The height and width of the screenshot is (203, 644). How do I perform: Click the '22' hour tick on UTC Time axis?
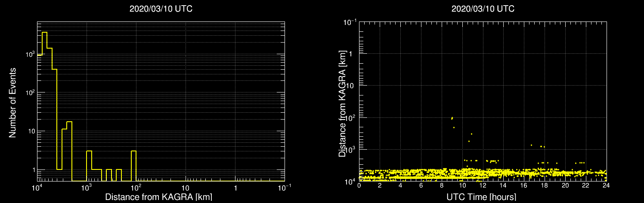click(x=585, y=186)
